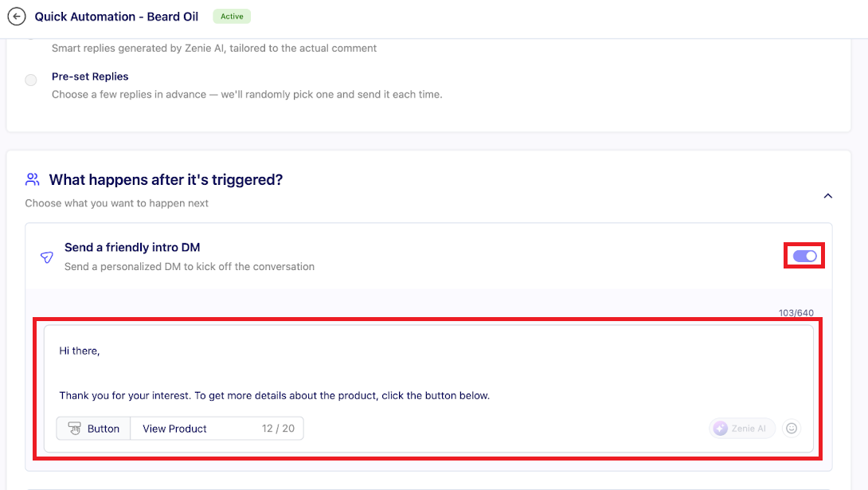Click the 'What happens after it's triggered?' heading
Viewport: 868px width, 490px height.
point(166,180)
